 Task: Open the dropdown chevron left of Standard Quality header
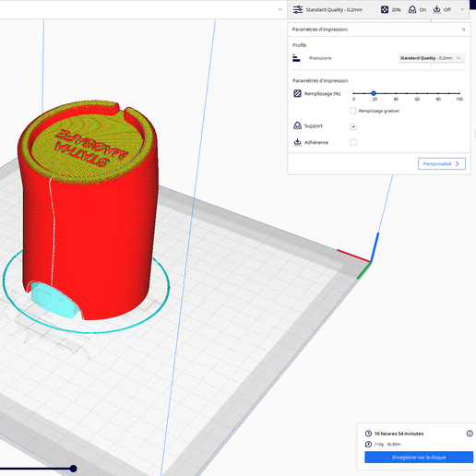[x=280, y=9]
